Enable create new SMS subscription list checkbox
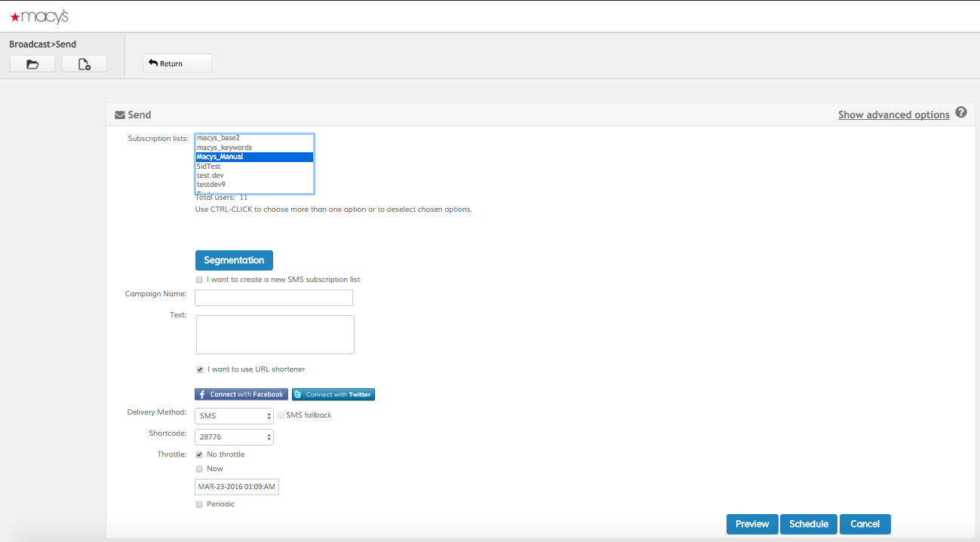 [200, 280]
